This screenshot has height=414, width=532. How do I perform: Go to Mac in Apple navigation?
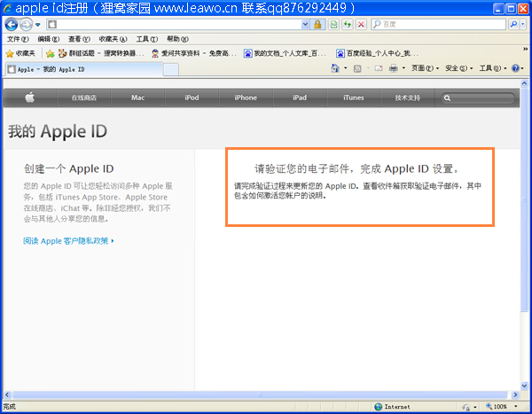click(137, 98)
